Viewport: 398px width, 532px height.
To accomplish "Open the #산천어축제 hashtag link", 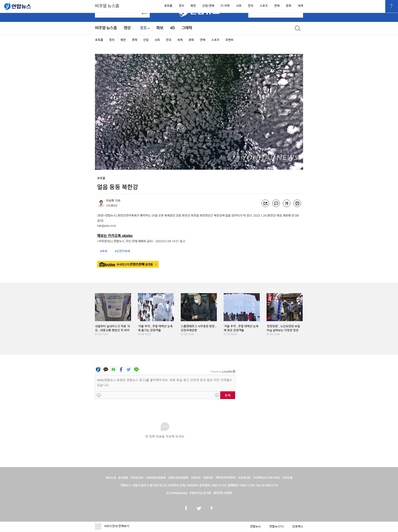I will 122,251.
